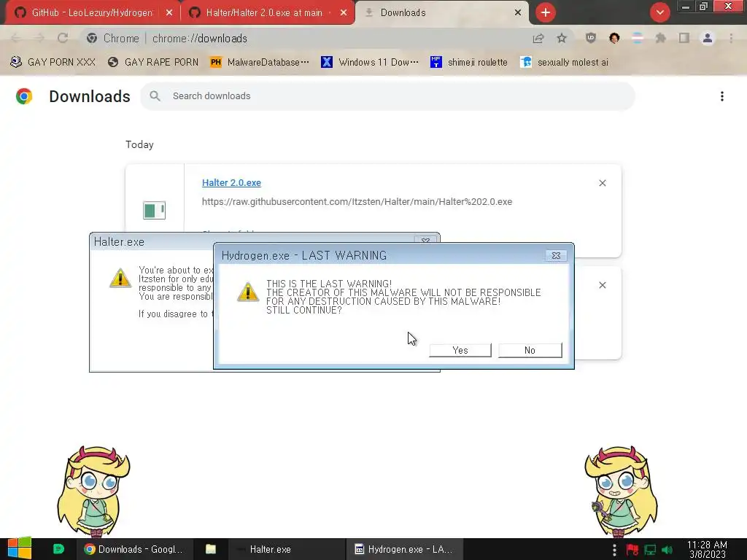Image resolution: width=747 pixels, height=560 pixels.
Task: Open network status tray icon
Action: 650,550
